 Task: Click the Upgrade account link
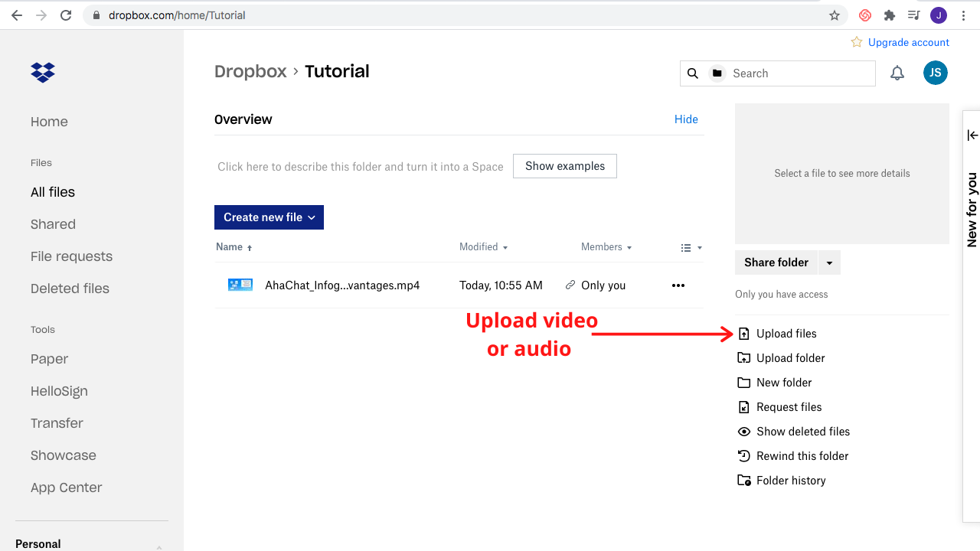[x=909, y=42]
